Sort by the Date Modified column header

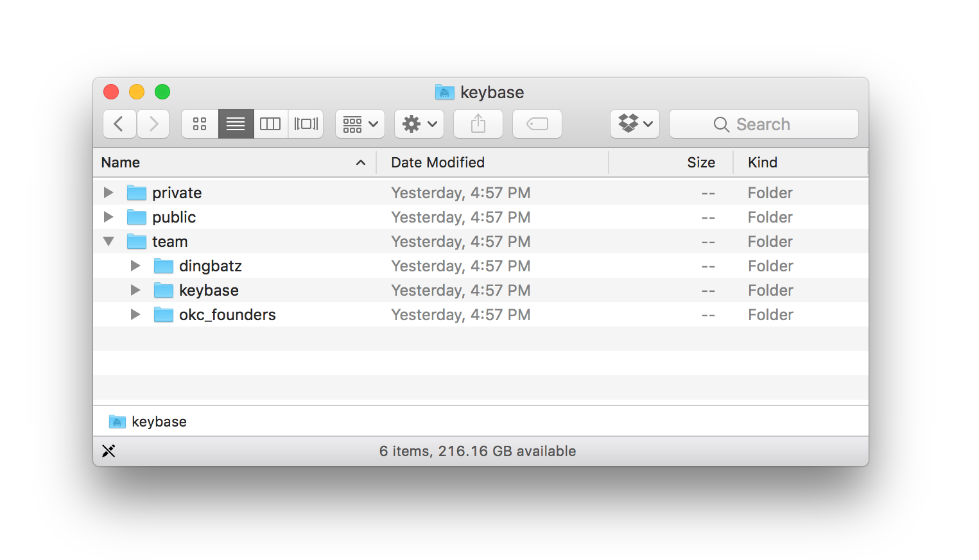[492, 162]
